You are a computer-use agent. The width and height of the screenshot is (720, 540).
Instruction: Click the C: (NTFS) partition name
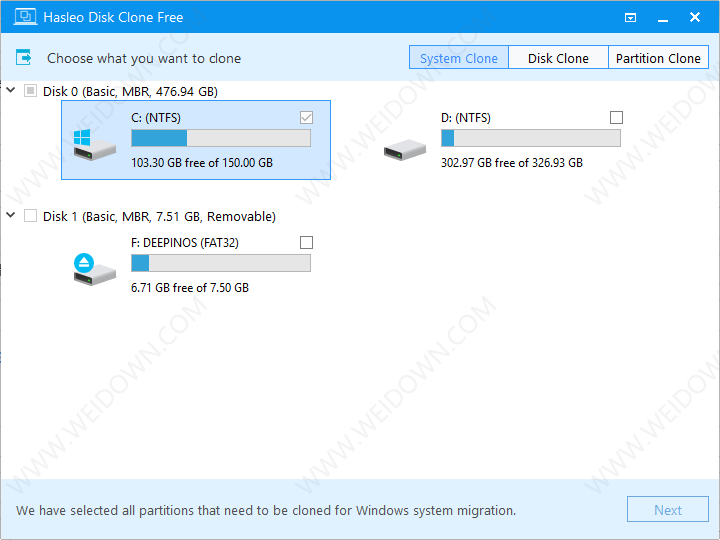coord(156,118)
